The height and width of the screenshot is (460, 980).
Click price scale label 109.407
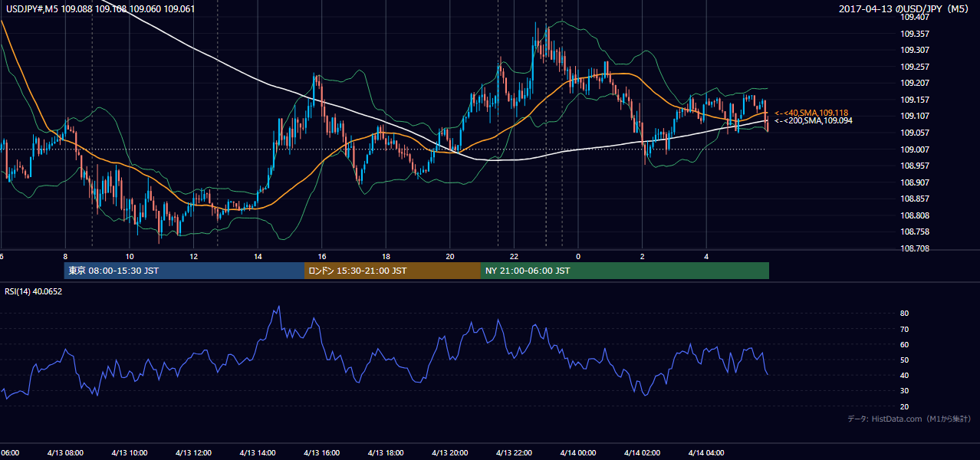pos(914,17)
